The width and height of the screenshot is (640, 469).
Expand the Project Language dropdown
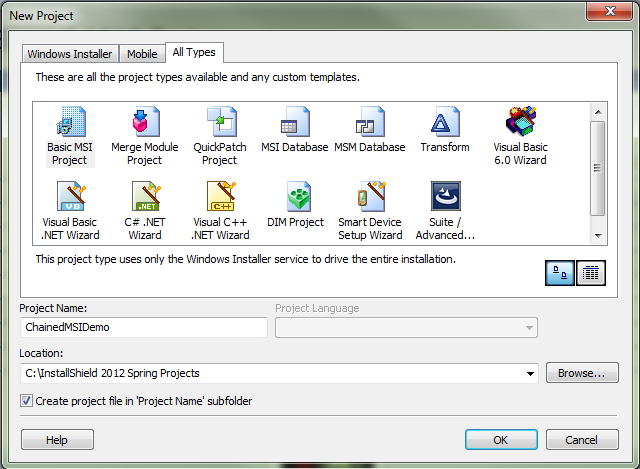point(528,328)
